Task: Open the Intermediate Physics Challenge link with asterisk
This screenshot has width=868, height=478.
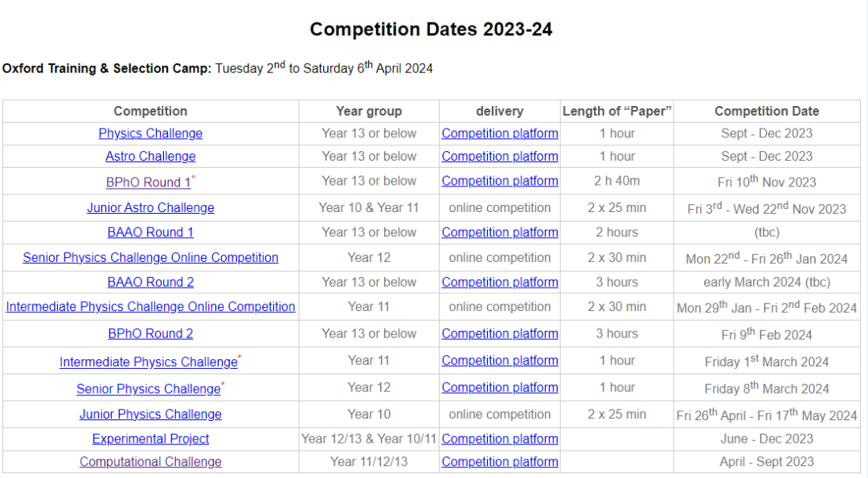Action: [149, 362]
